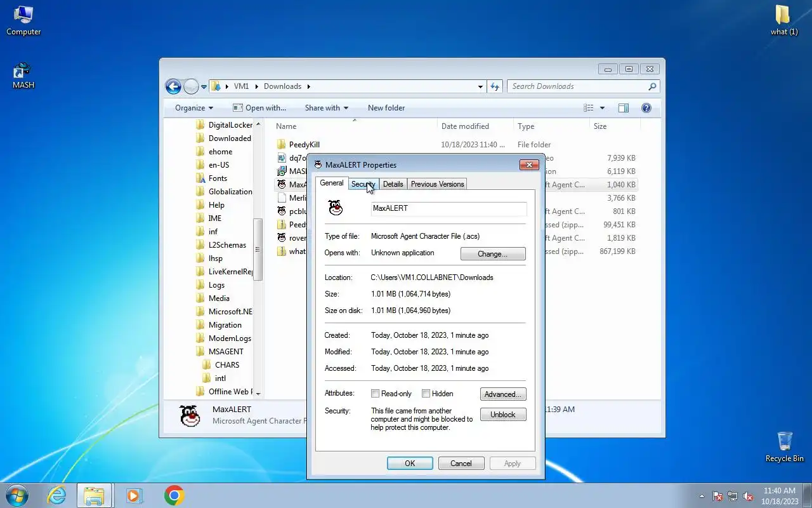This screenshot has height=508, width=812.
Task: Click the Explorer Forward navigation button
Action: coord(191,86)
